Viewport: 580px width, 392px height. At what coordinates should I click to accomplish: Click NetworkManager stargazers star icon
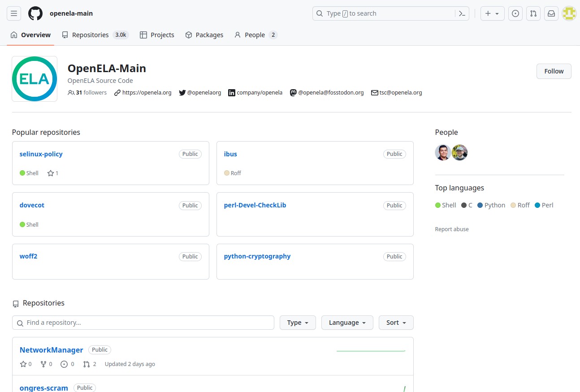coord(23,364)
